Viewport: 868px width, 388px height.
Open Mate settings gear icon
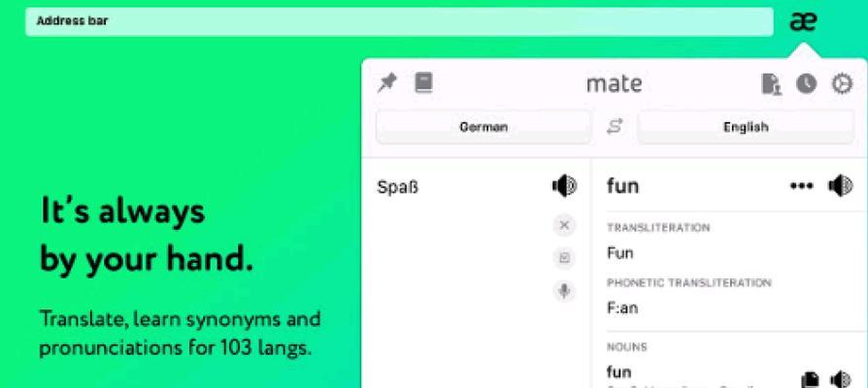coord(842,84)
